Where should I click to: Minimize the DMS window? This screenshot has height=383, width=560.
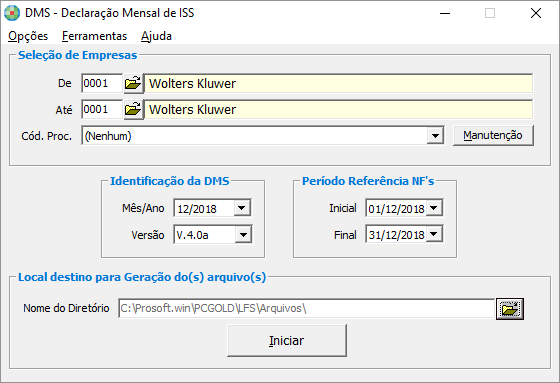(445, 14)
